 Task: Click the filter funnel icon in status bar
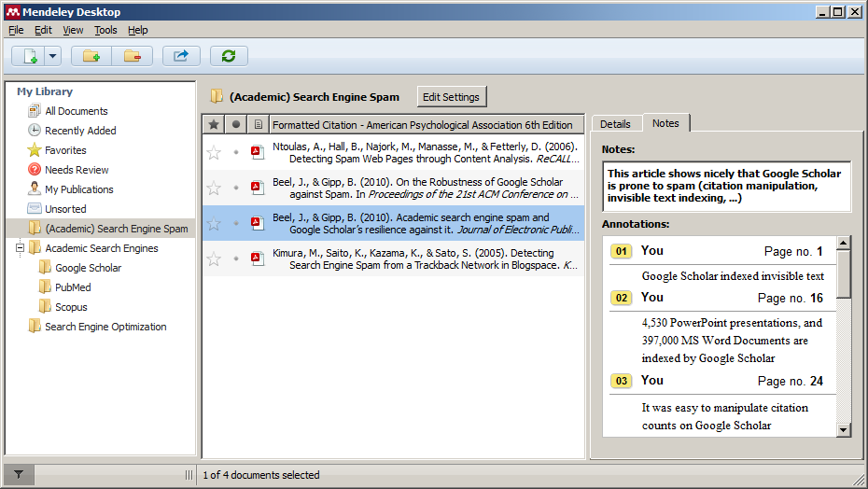pyautogui.click(x=19, y=475)
